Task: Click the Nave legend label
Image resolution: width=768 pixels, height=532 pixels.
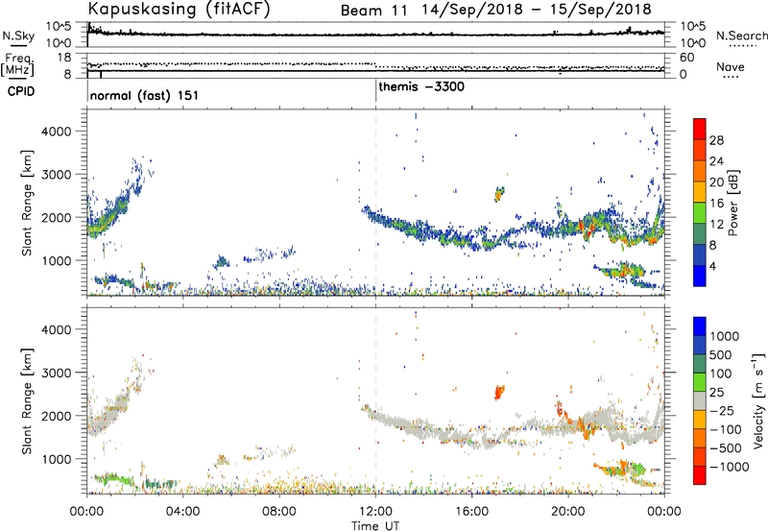Action: pos(730,66)
